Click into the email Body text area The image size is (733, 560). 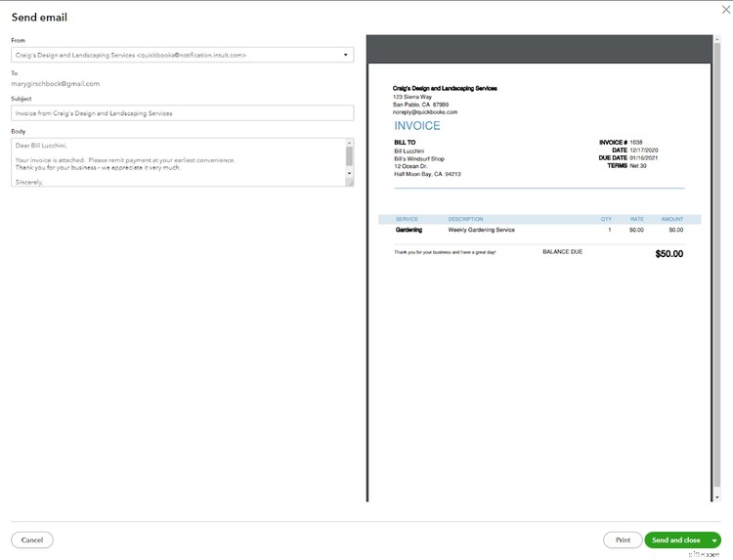(178, 162)
